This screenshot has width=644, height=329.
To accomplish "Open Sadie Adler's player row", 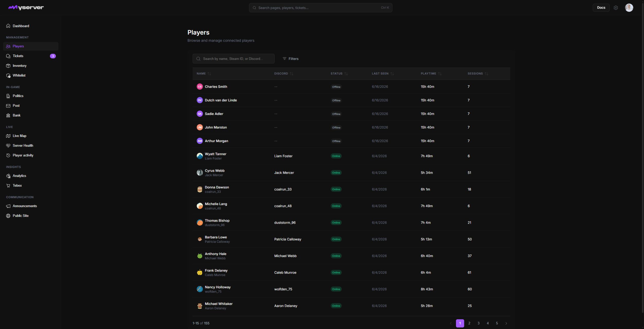I will click(351, 114).
